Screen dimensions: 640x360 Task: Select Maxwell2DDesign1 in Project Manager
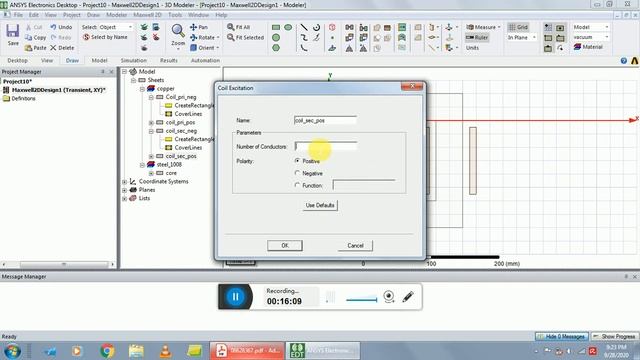[58, 90]
